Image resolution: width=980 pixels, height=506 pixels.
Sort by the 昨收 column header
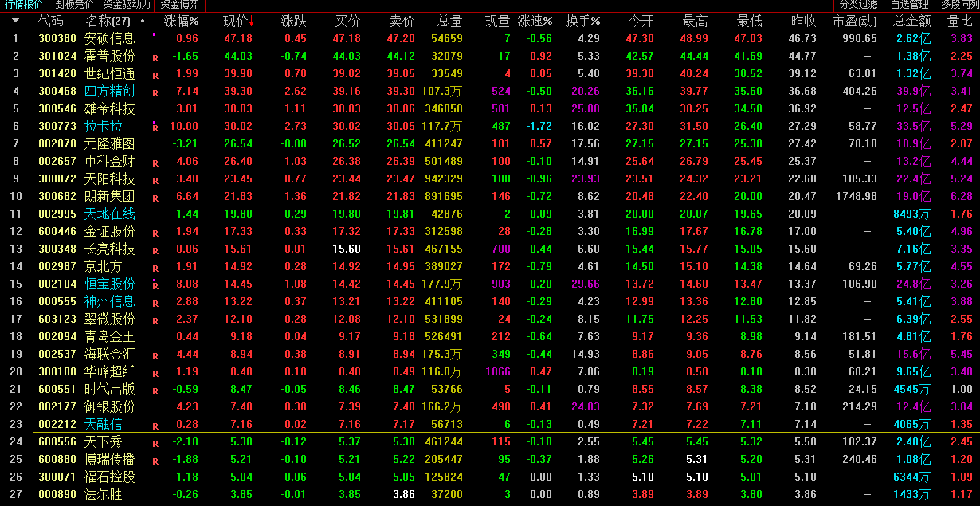[x=804, y=21]
